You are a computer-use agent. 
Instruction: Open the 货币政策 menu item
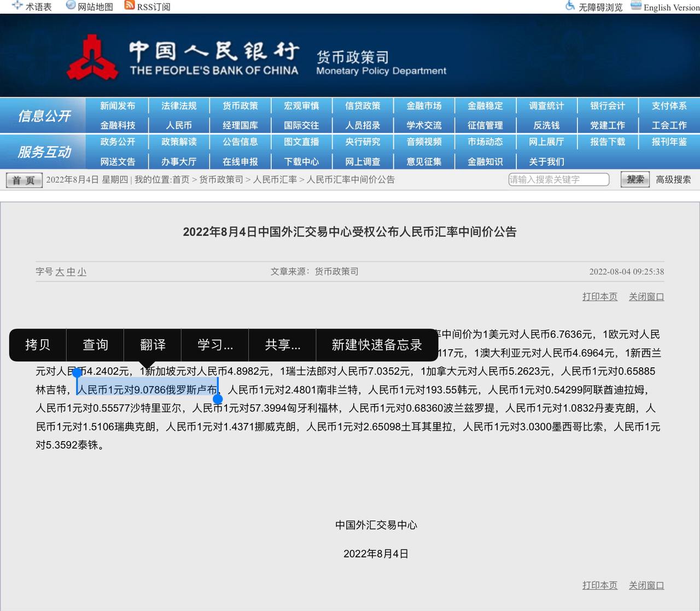pyautogui.click(x=240, y=105)
